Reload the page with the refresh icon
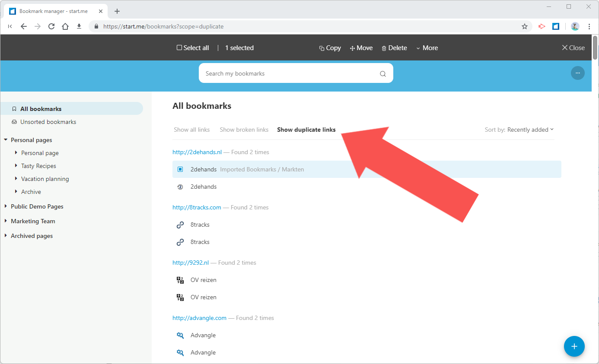 (51, 26)
